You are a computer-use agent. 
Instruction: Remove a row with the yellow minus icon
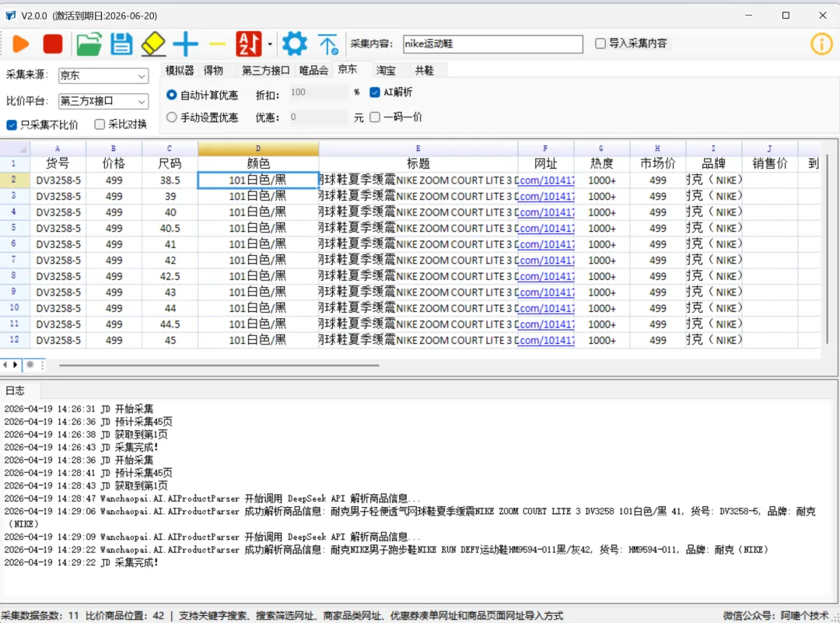(x=218, y=44)
